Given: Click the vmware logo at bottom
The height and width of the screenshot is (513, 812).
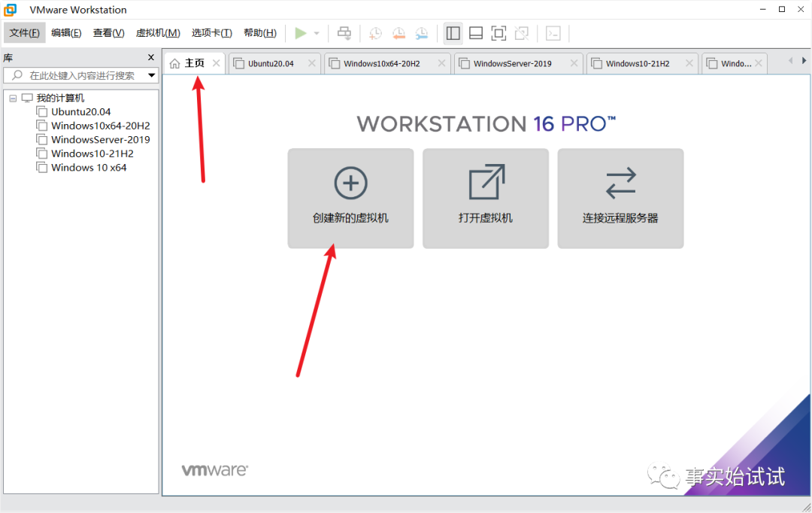Looking at the screenshot, I should coord(214,470).
